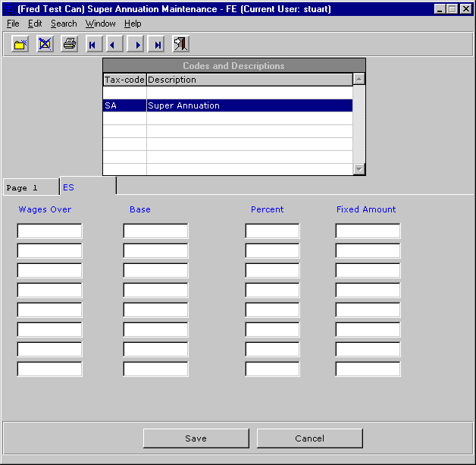
Task: Open the Search menu
Action: 64,24
